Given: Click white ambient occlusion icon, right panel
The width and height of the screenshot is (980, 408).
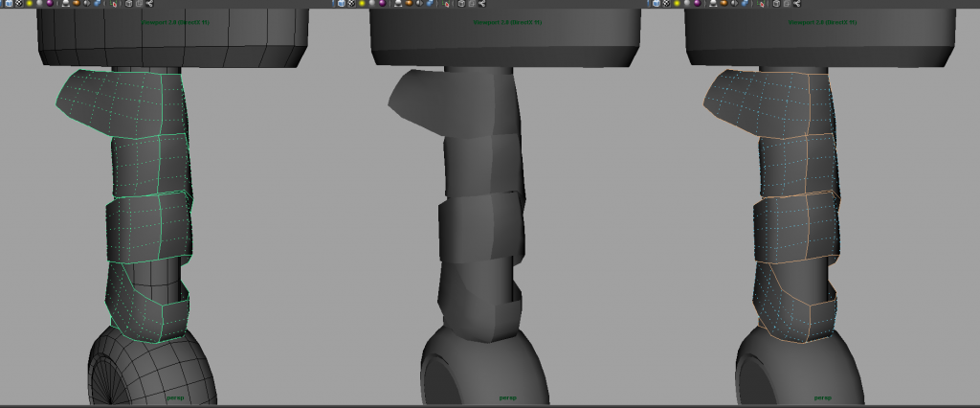Looking at the screenshot, I should (x=713, y=3).
